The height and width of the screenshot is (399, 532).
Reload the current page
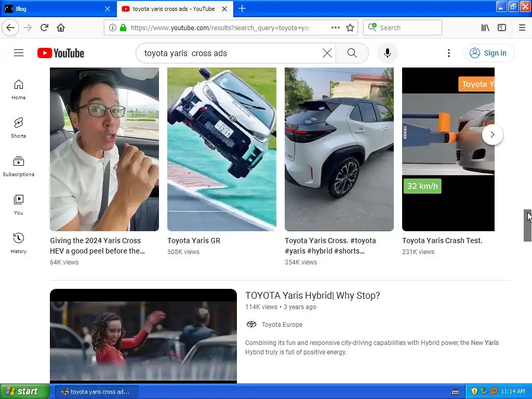click(45, 28)
